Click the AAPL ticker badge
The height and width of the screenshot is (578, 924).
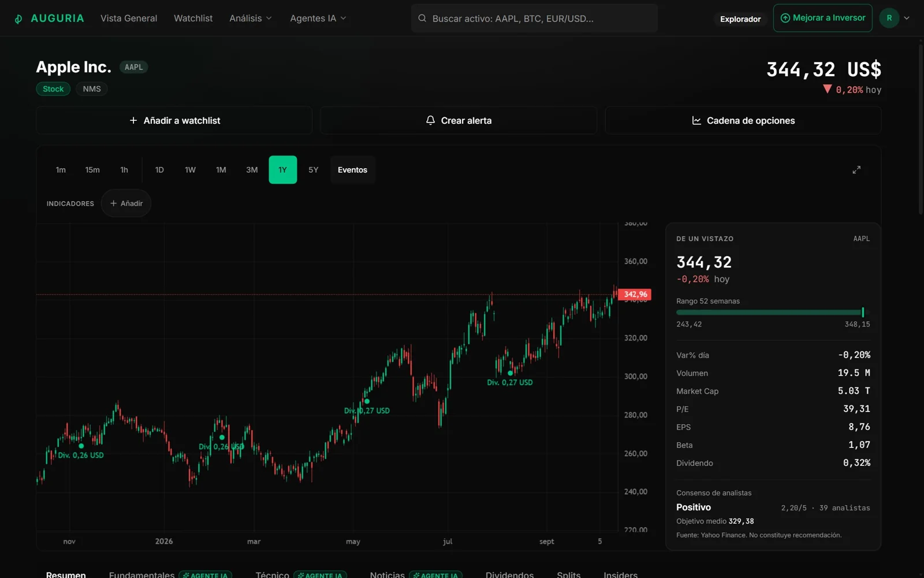(133, 67)
